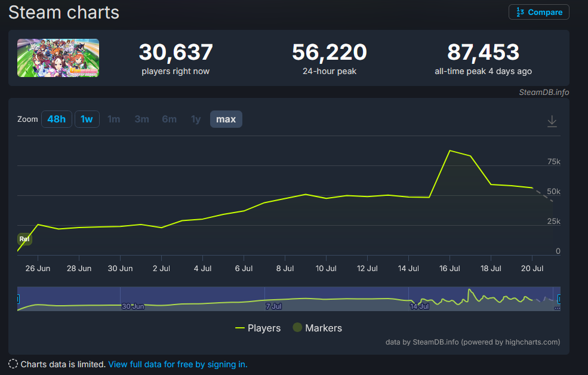The width and height of the screenshot is (588, 375).
Task: Click the 26 Jun axis label
Action: (x=38, y=269)
